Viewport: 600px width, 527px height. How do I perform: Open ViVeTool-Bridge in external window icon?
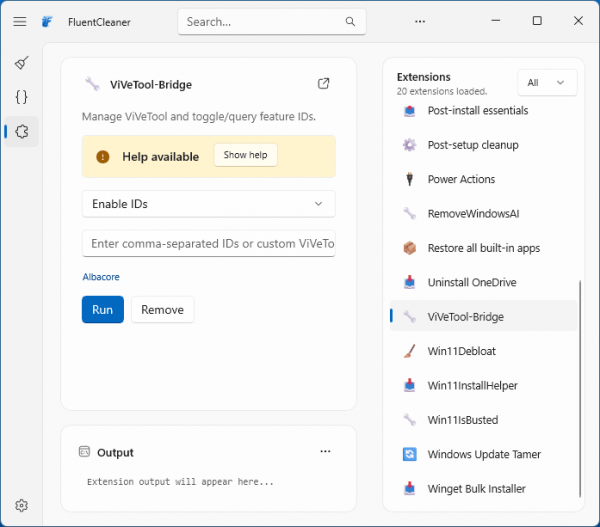pyautogui.click(x=324, y=83)
